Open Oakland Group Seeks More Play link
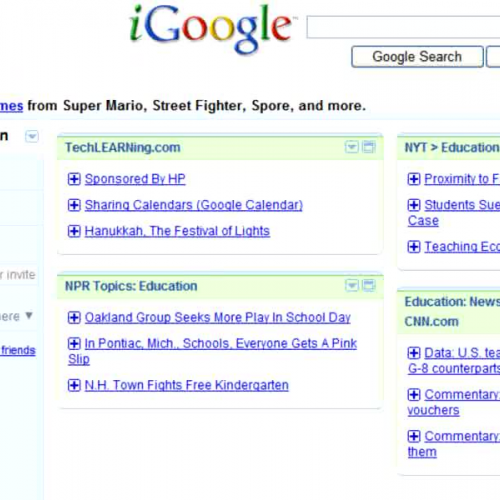This screenshot has height=500, width=500. click(x=218, y=317)
